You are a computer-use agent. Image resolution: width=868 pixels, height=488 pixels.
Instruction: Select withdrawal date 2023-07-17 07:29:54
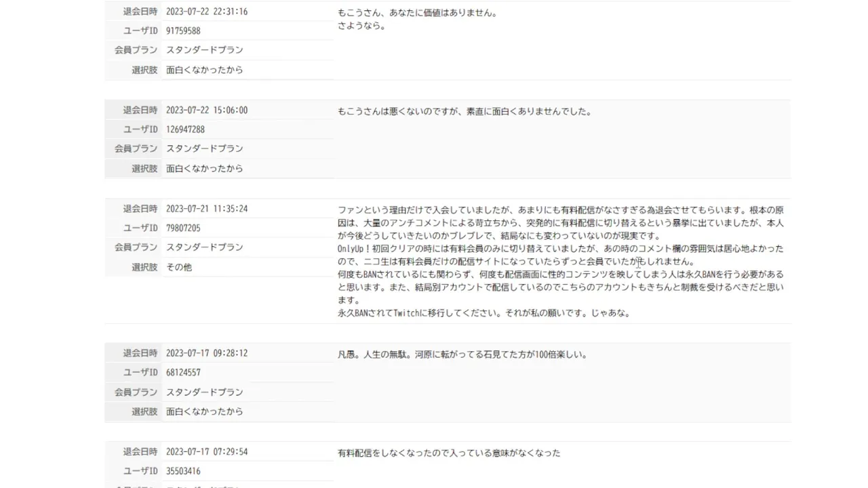[x=207, y=452]
